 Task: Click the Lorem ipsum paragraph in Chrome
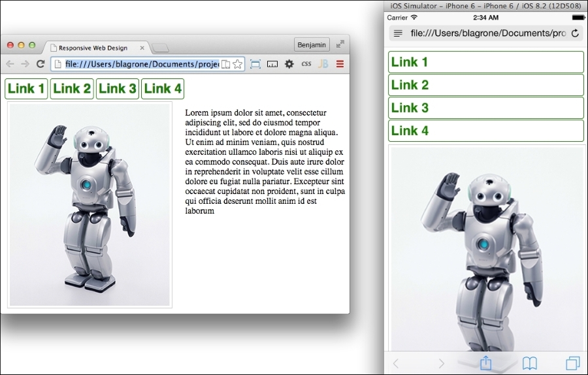[265, 161]
